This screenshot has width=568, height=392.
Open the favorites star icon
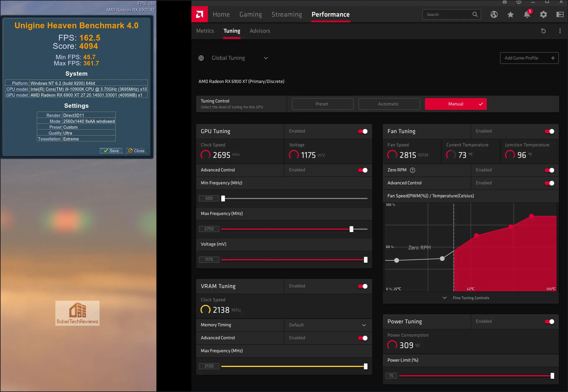click(511, 14)
